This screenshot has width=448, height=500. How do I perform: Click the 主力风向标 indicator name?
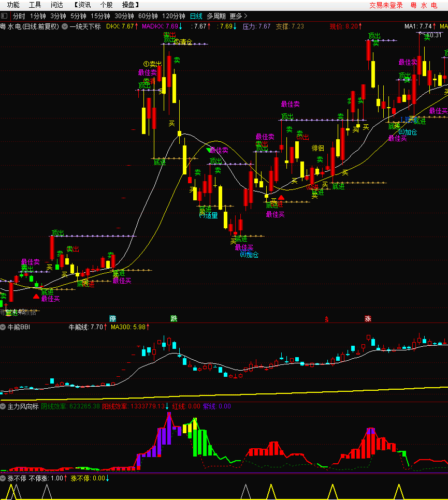pyautogui.click(x=23, y=406)
